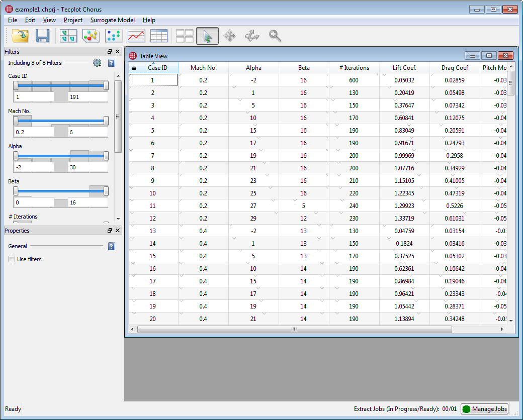Sort by Case ID column header
Image resolution: width=523 pixels, height=420 pixels.
tap(153, 68)
